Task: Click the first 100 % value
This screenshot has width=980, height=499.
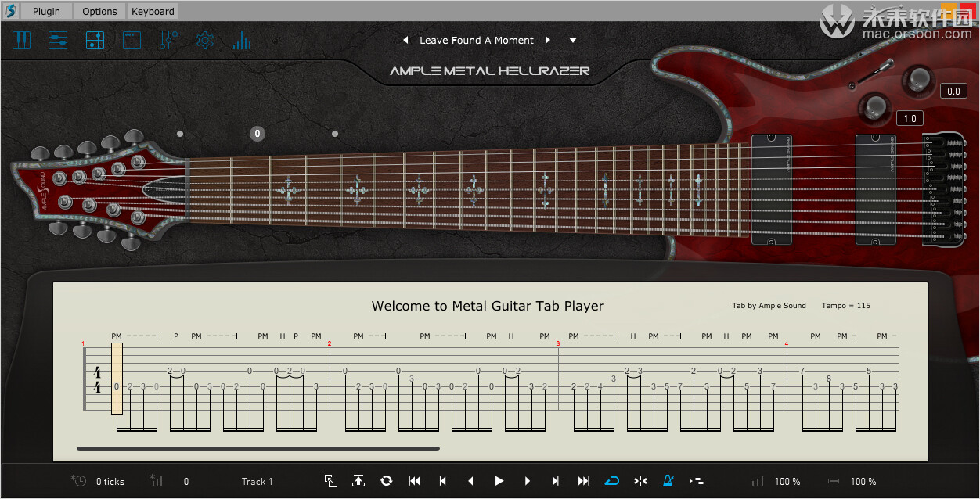Action: tap(787, 482)
